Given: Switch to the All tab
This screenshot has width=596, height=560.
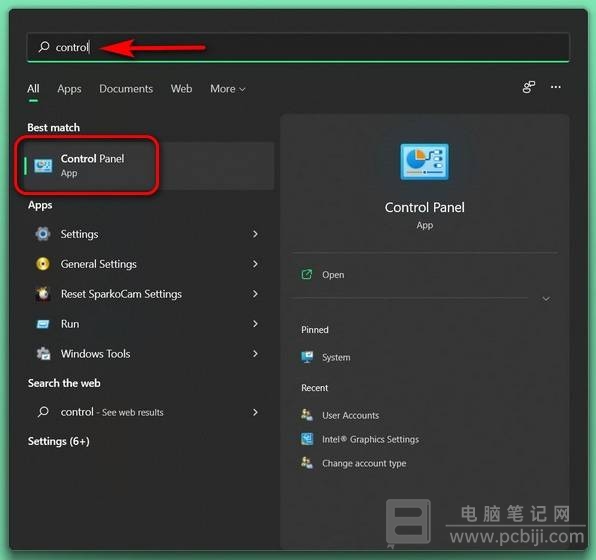Looking at the screenshot, I should pos(33,89).
